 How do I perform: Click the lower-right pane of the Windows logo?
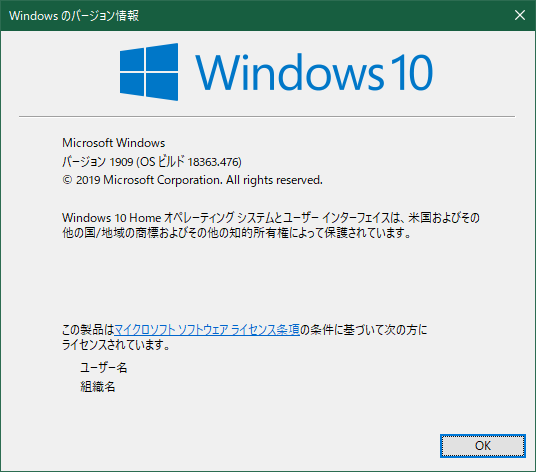click(x=162, y=87)
